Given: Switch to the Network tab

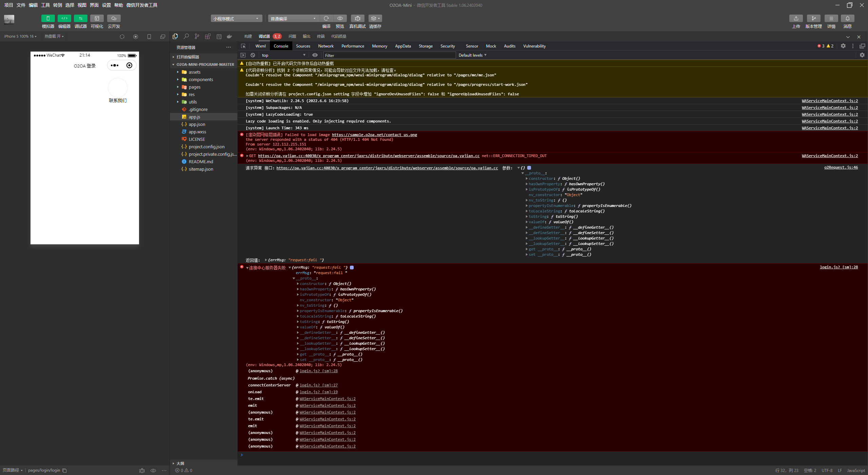Looking at the screenshot, I should [325, 46].
